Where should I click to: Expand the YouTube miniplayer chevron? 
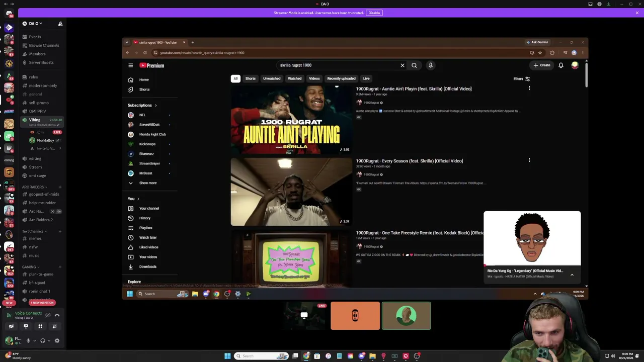coord(572,275)
